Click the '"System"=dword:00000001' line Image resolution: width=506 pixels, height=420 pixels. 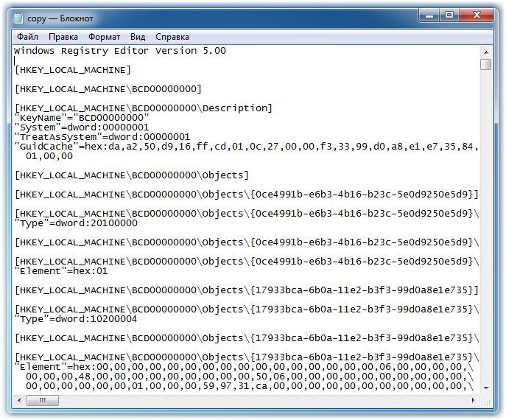(82, 127)
